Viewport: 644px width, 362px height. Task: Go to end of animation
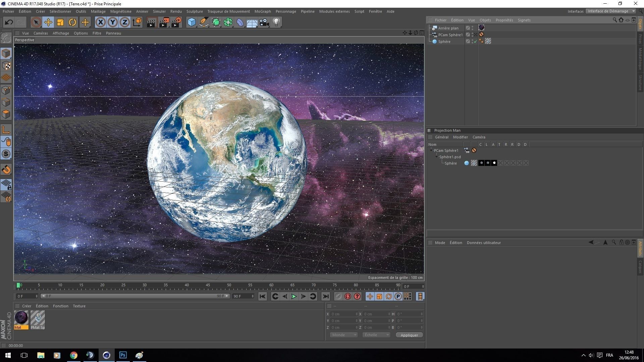[x=325, y=296]
